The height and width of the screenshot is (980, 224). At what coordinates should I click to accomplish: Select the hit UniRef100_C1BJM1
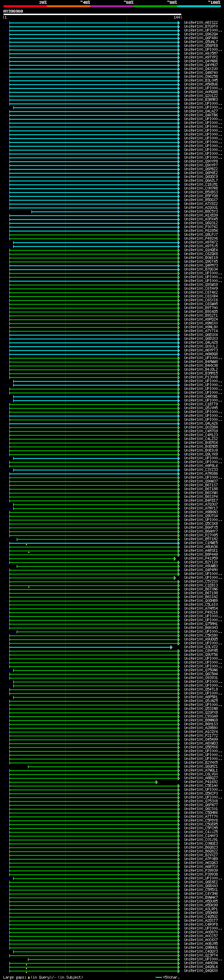(x=201, y=185)
